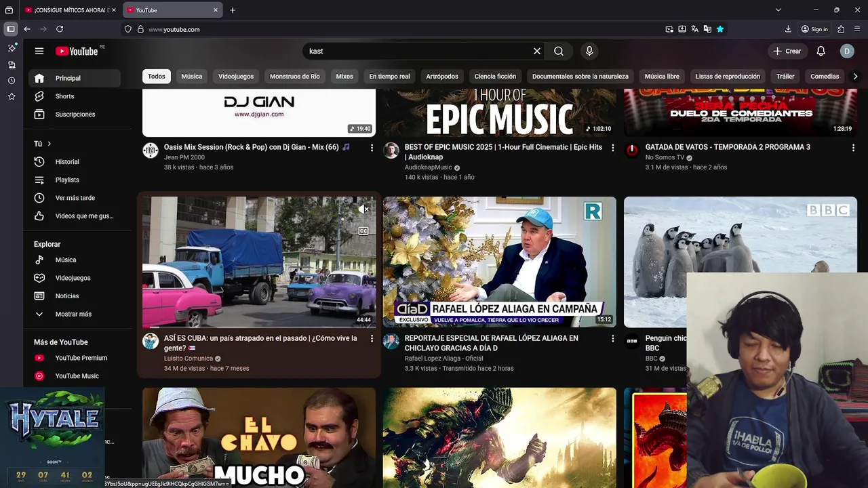Click the browser Back arrow

click(27, 29)
